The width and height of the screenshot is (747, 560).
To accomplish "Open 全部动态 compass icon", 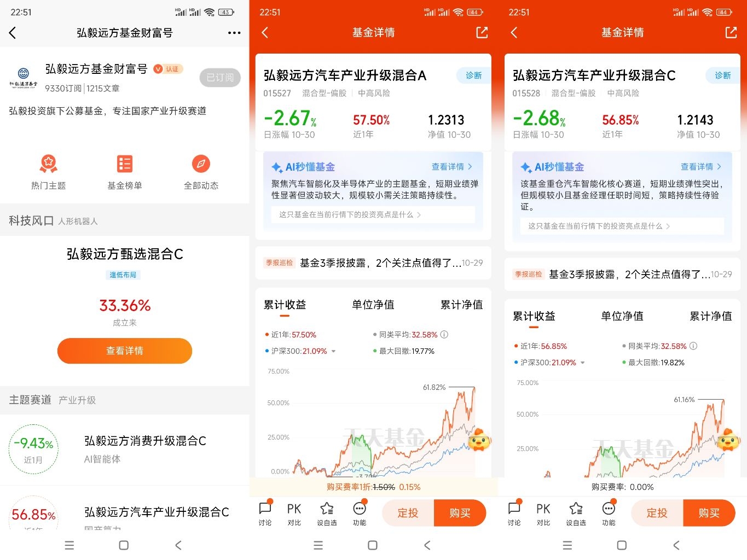I will click(x=201, y=172).
